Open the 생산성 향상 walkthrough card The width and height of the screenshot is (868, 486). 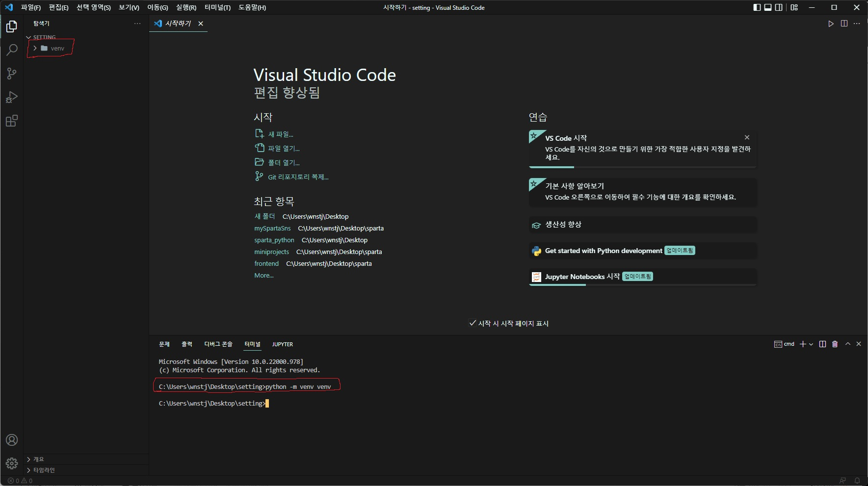pyautogui.click(x=643, y=225)
